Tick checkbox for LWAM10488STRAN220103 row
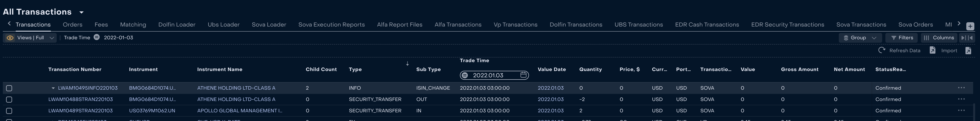The width and height of the screenshot is (980, 121). (x=9, y=100)
